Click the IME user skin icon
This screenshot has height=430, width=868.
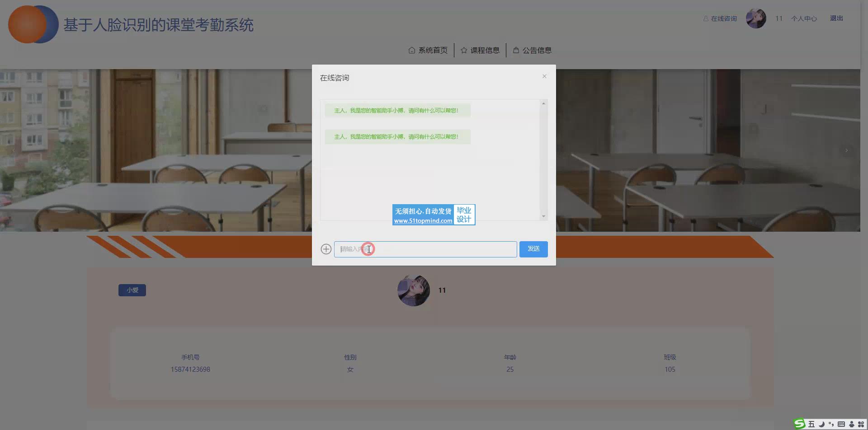[851, 424]
